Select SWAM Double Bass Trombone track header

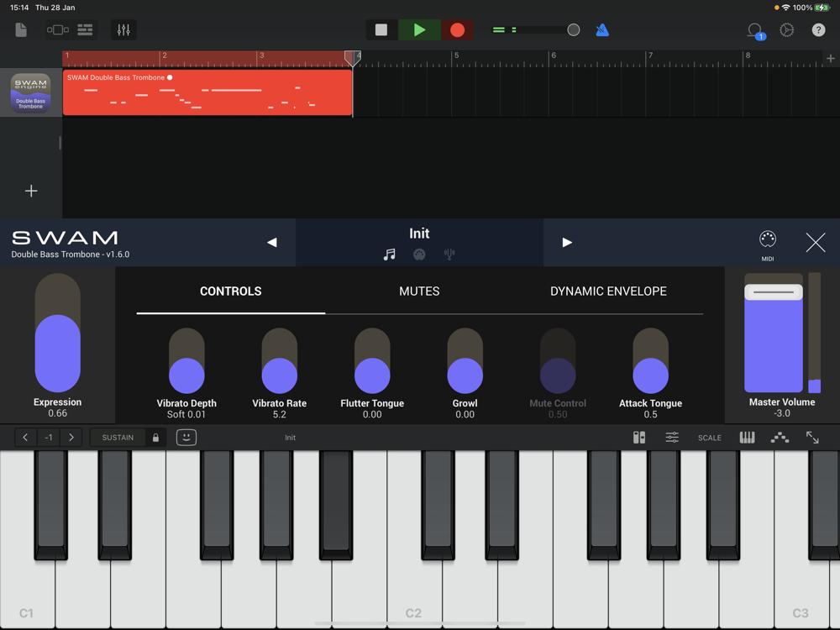pyautogui.click(x=31, y=92)
